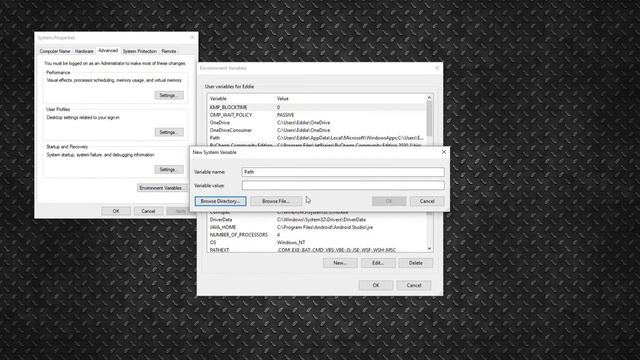Viewport: 640px width, 360px height.
Task: Focus the empty Variable value field
Action: (343, 185)
